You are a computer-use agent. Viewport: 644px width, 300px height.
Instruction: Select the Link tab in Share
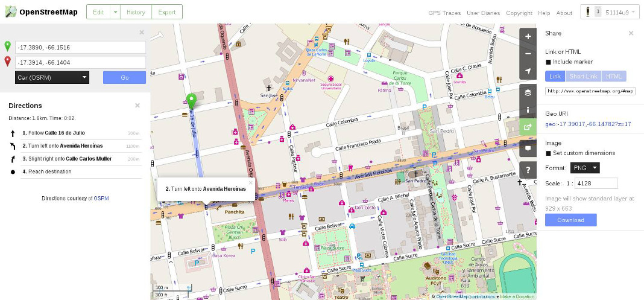(555, 77)
